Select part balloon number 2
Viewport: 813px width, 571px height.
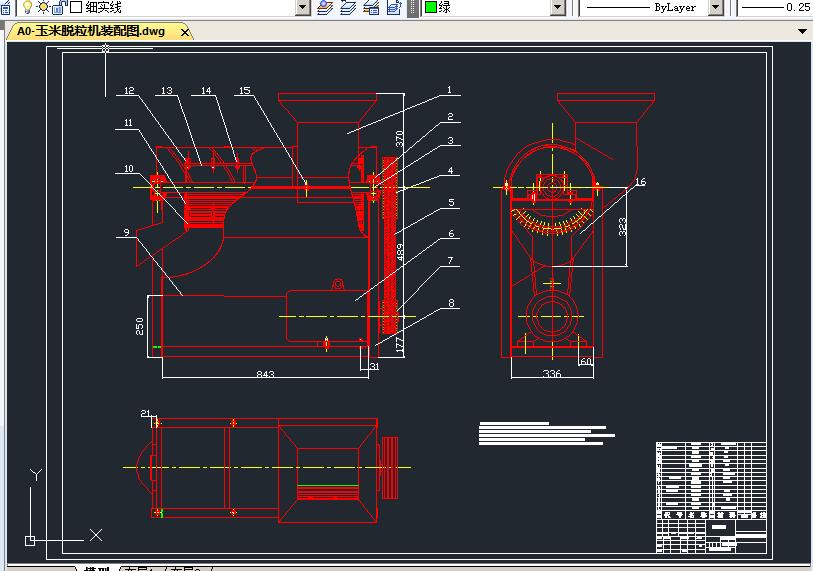pos(450,117)
